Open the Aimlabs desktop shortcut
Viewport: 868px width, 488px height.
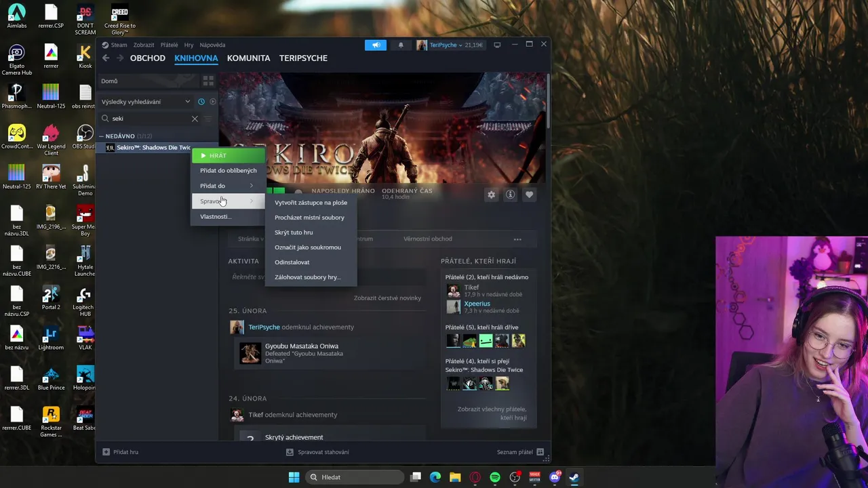click(x=17, y=18)
